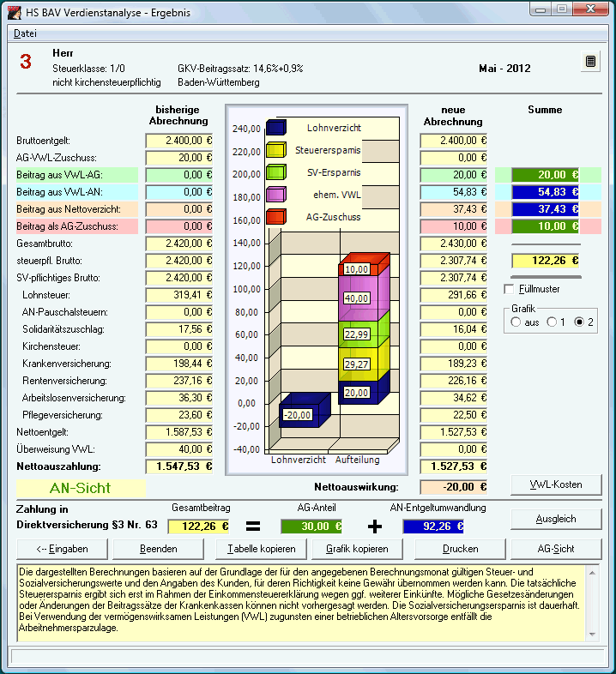Click the yellow Steuerersparnis legend cube
Viewport: 616px width, 674px height.
275,151
